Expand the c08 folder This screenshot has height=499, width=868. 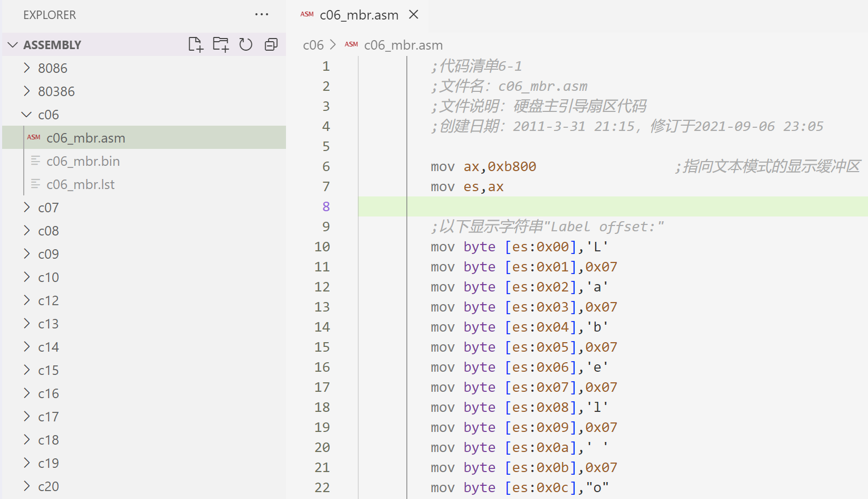coord(144,231)
